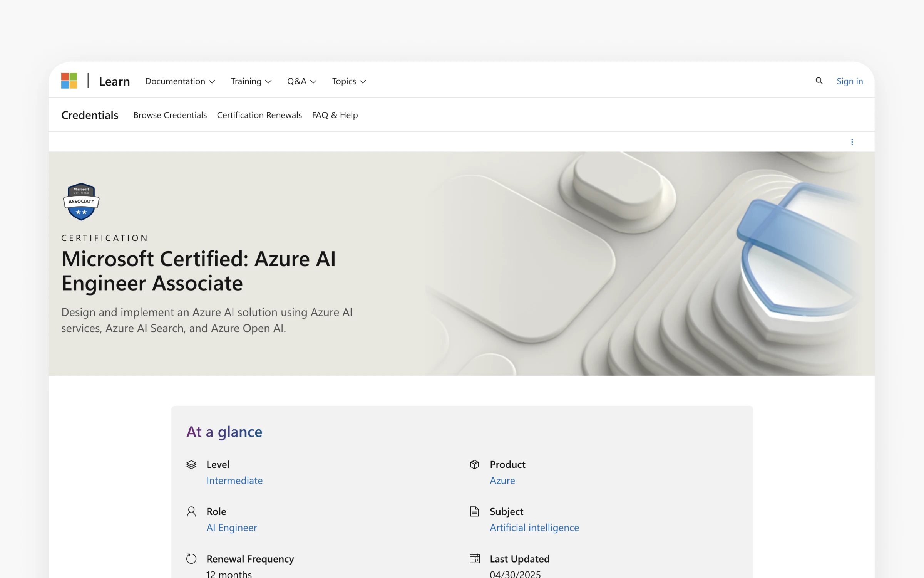Click the Subject document icon
This screenshot has width=924, height=578.
coord(474,511)
